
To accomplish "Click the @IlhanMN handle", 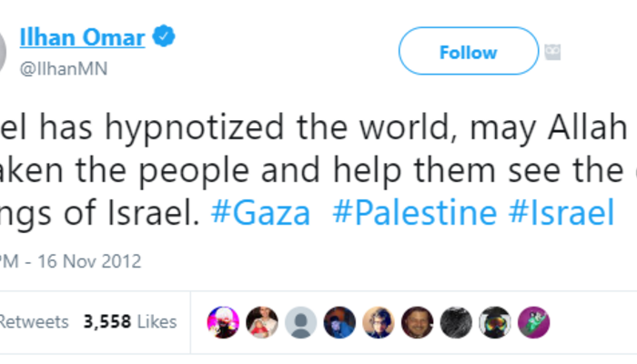I will click(76, 69).
